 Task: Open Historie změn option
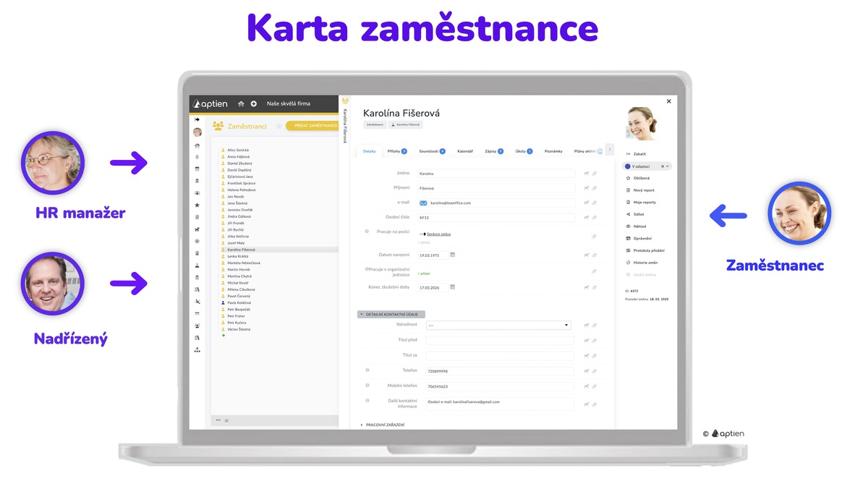pyautogui.click(x=642, y=263)
